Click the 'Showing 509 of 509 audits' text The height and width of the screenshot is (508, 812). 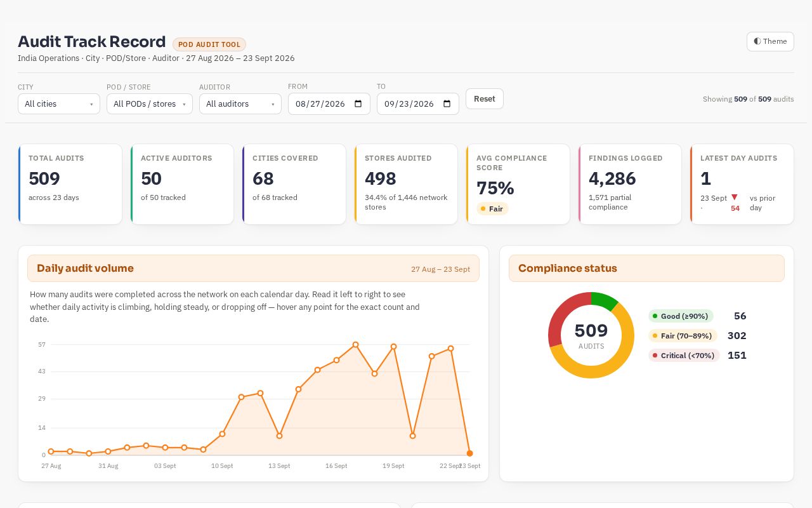(x=749, y=99)
